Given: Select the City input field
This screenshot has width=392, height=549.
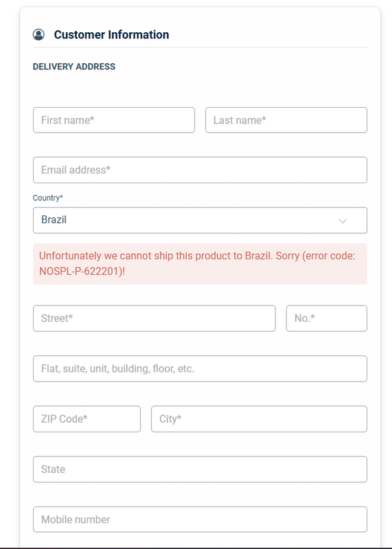Looking at the screenshot, I should pyautogui.click(x=260, y=419).
